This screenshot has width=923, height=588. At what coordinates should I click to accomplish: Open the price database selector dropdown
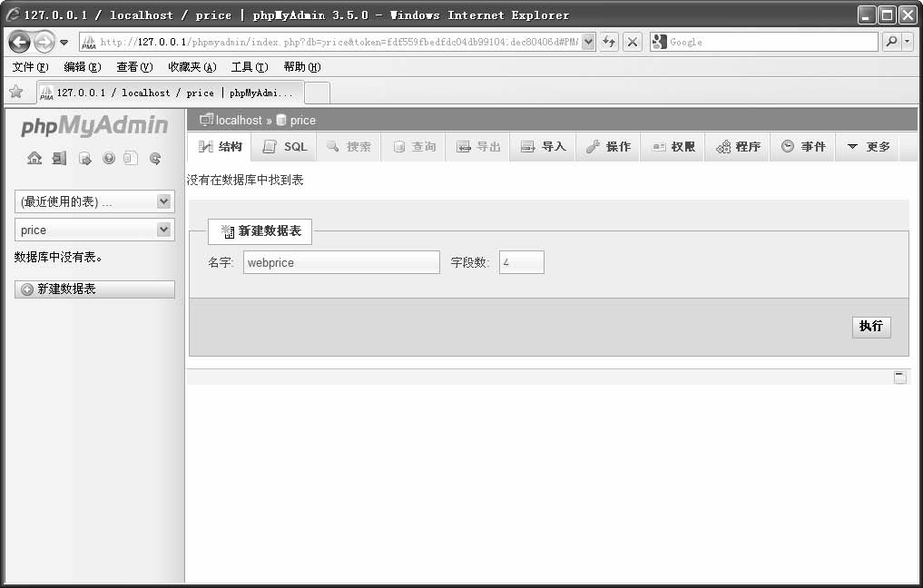94,230
